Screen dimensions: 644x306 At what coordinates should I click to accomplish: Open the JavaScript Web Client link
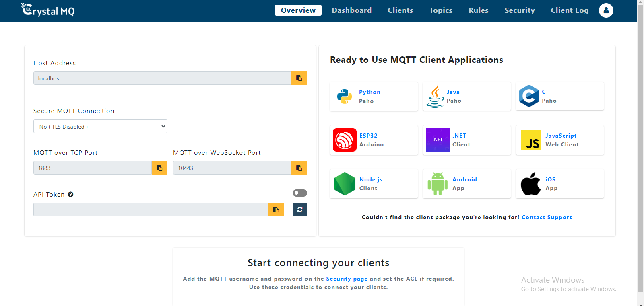(561, 136)
